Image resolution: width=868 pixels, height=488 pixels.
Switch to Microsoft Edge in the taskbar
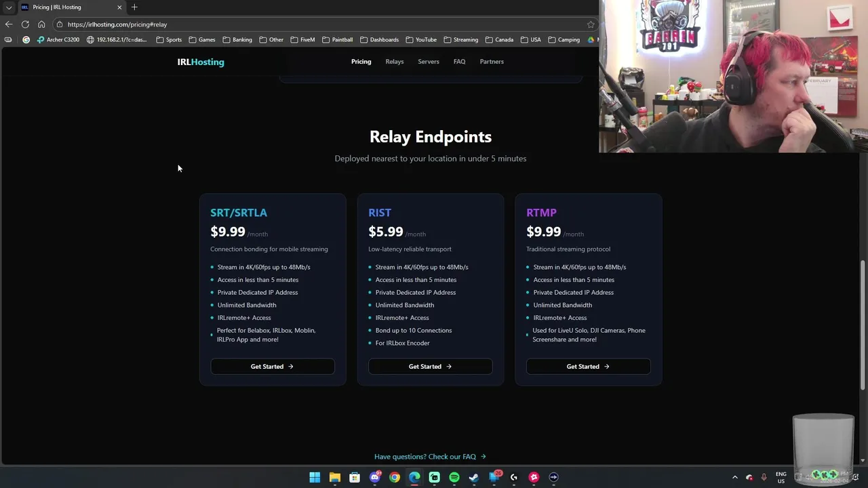click(414, 477)
